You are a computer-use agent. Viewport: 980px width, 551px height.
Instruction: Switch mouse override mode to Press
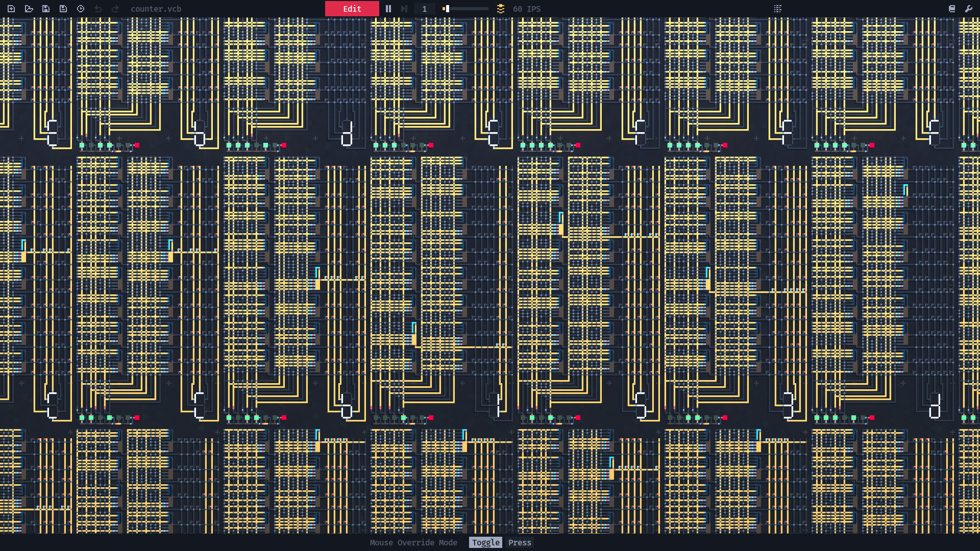(x=520, y=542)
